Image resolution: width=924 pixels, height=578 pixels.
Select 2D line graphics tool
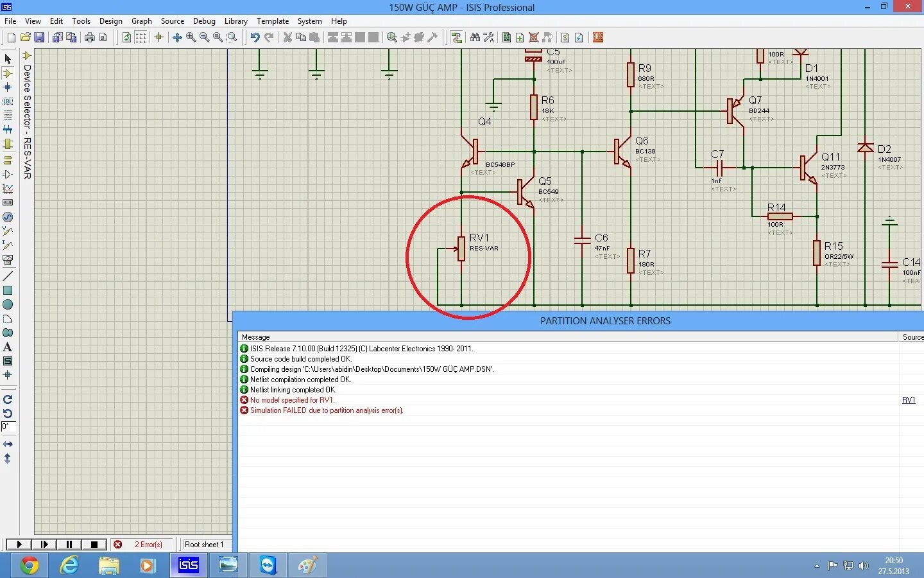click(x=8, y=276)
